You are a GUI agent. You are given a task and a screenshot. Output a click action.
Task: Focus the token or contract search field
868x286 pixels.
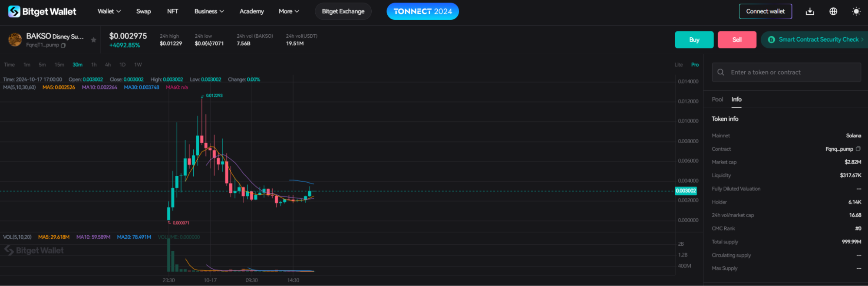pyautogui.click(x=786, y=72)
